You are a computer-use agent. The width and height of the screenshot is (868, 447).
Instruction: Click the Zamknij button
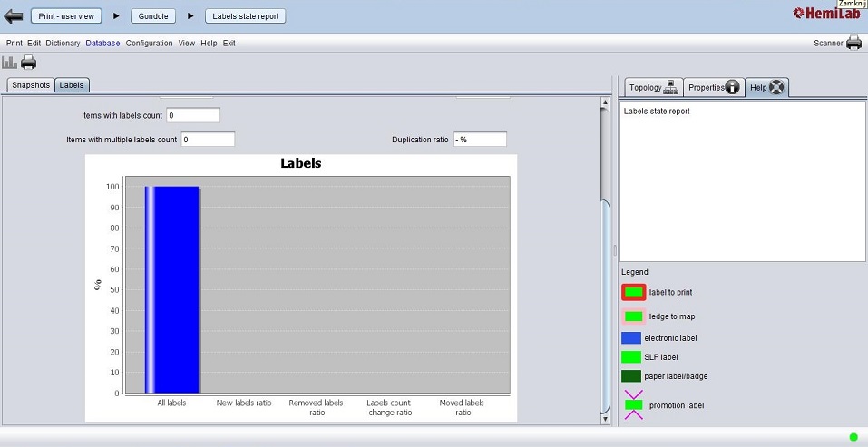[852, 4]
